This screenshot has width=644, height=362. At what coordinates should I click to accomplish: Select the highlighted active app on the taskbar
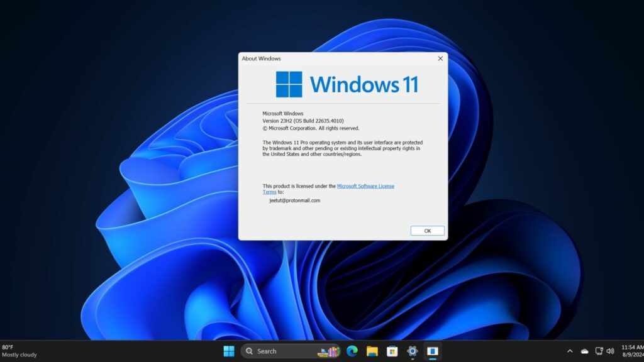pyautogui.click(x=431, y=351)
